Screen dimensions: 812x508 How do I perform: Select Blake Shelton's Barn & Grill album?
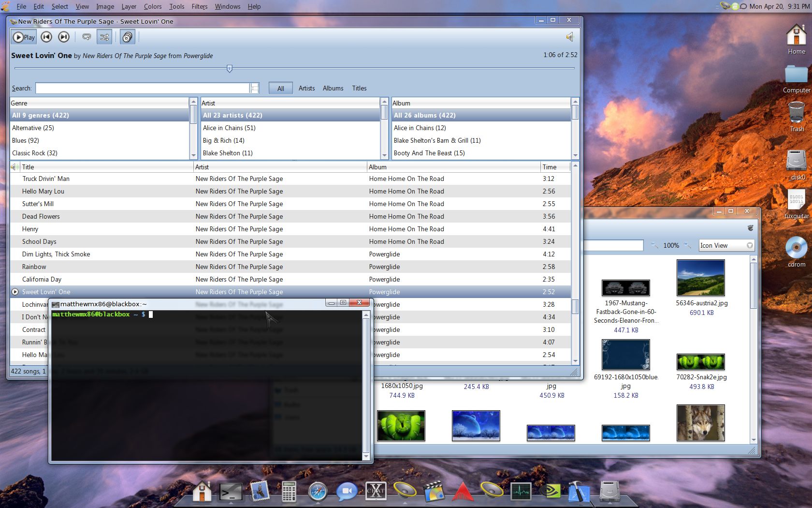[481, 141]
